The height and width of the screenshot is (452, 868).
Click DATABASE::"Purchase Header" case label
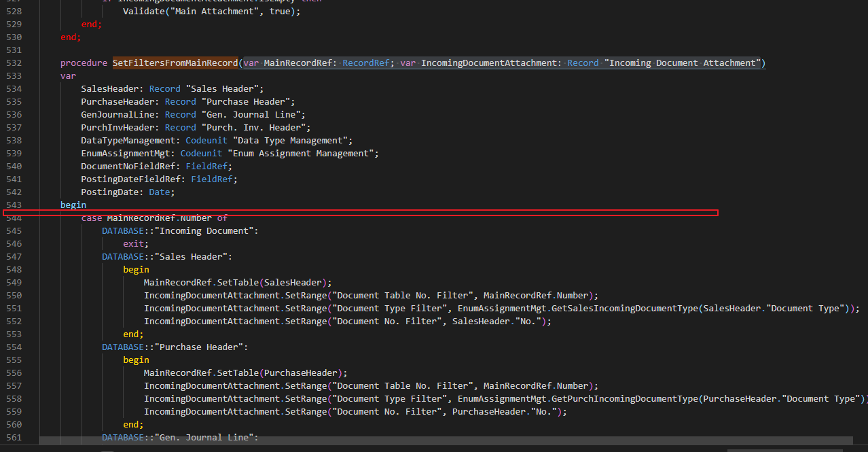pos(175,347)
